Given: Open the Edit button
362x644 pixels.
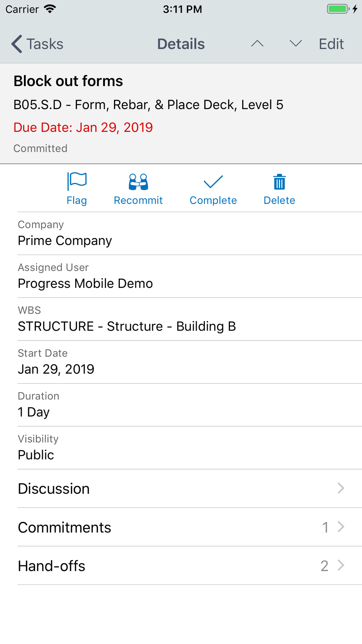Looking at the screenshot, I should pyautogui.click(x=331, y=44).
